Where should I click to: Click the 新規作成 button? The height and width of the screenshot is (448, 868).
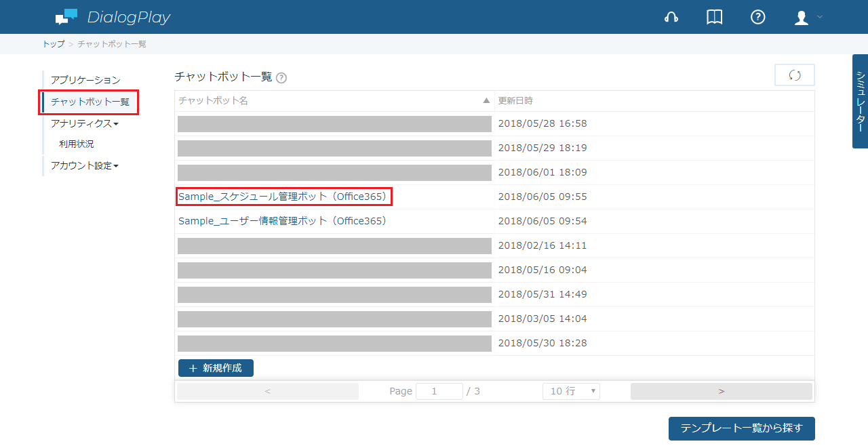coord(216,368)
